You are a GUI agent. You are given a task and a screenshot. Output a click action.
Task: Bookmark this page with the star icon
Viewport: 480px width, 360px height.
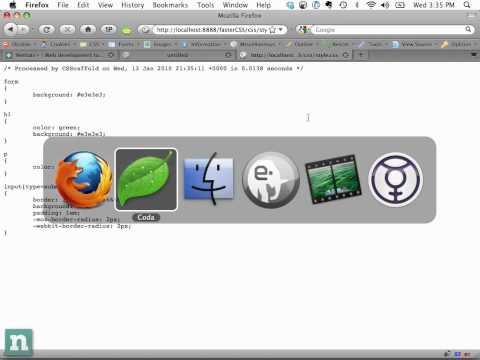tap(272, 30)
